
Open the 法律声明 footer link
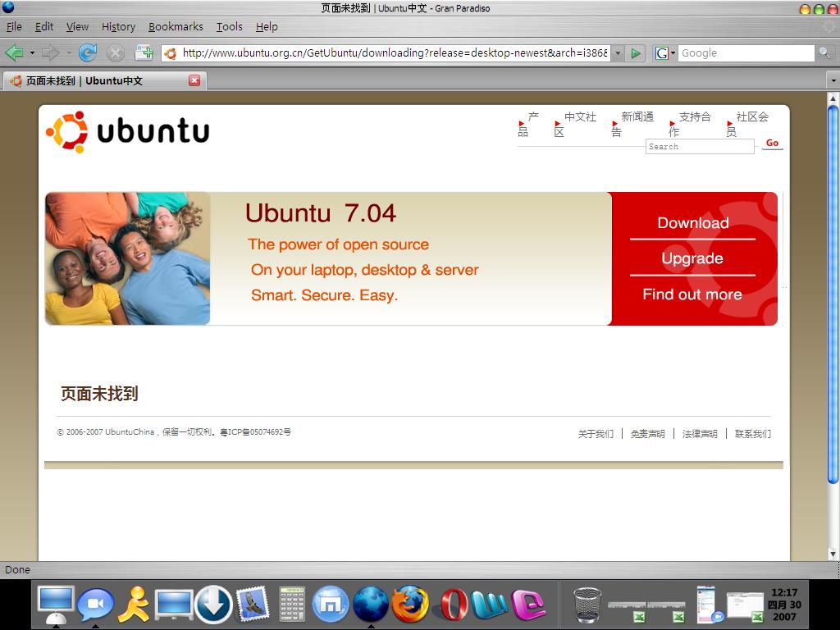[700, 433]
